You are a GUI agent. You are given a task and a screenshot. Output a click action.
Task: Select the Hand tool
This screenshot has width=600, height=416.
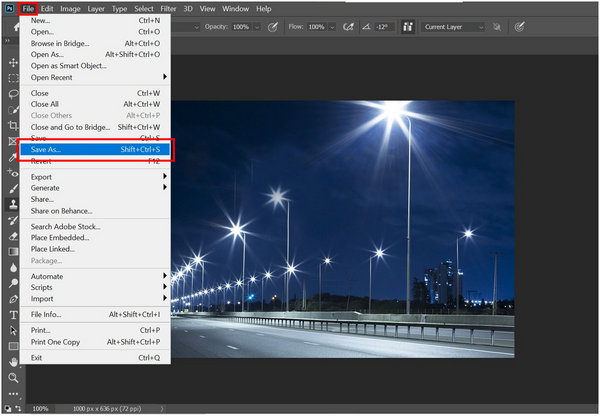coord(13,362)
